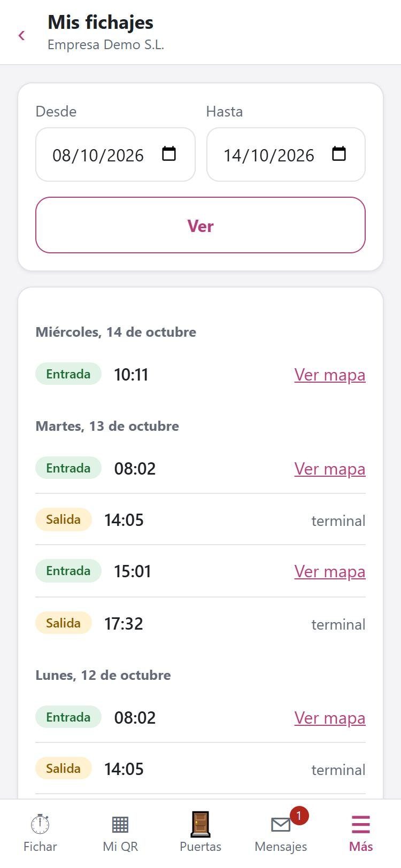Screen dimensions: 401x868
Task: Open the Hasta date calendar picker
Action: tap(339, 154)
